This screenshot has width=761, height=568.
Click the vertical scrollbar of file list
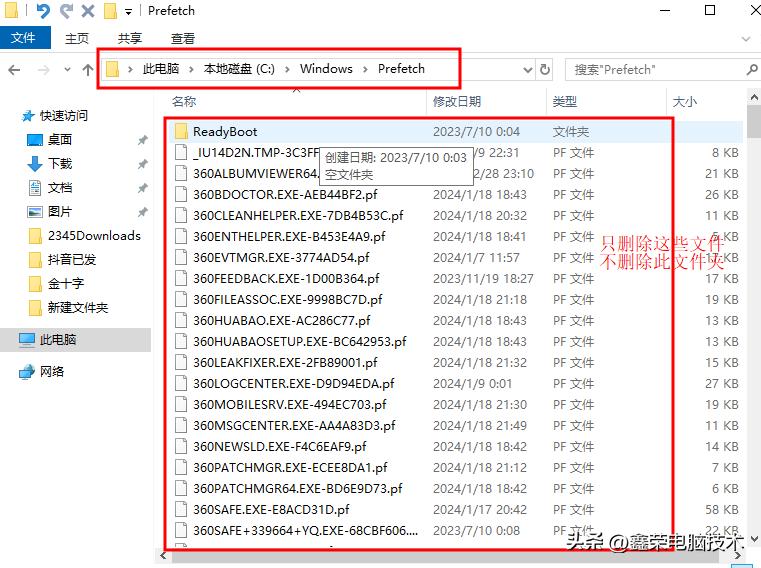point(752,300)
